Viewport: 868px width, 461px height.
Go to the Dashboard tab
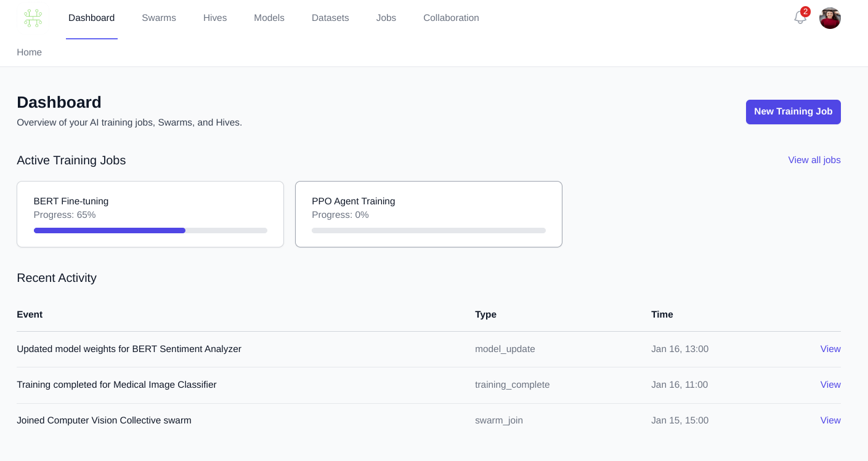[x=91, y=18]
